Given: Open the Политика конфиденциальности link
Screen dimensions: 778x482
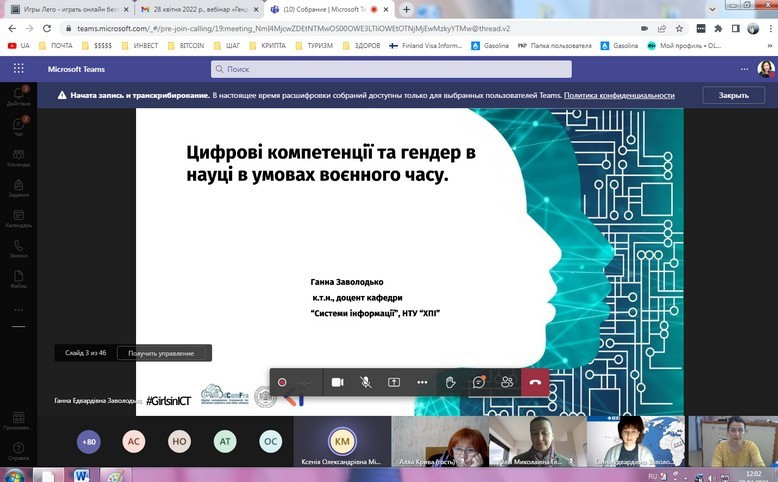Looking at the screenshot, I should coord(619,95).
